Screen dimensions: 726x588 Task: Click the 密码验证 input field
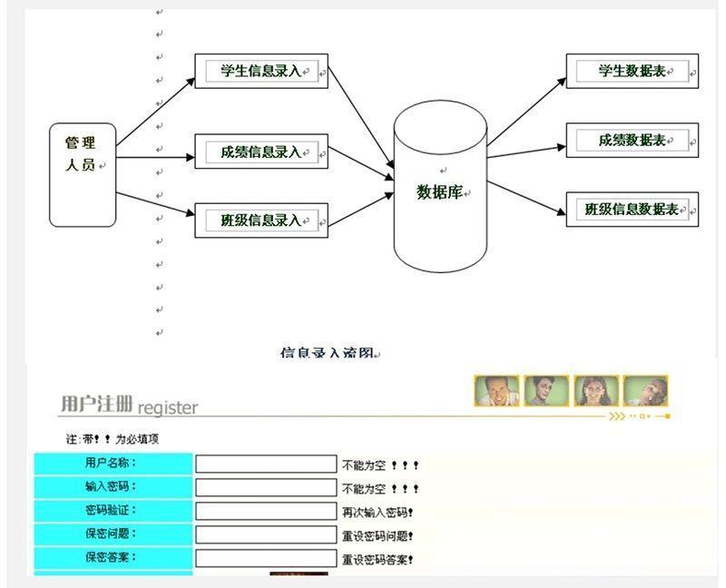(266, 511)
